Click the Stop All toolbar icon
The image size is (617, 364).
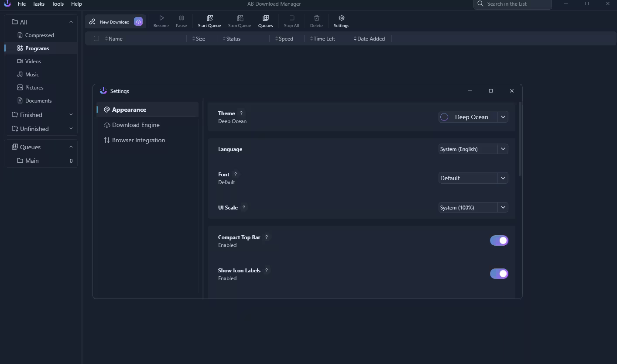point(291,18)
